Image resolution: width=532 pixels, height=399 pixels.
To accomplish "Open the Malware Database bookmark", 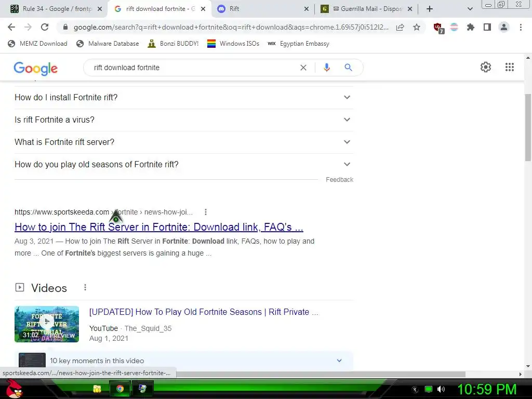I will (x=108, y=44).
